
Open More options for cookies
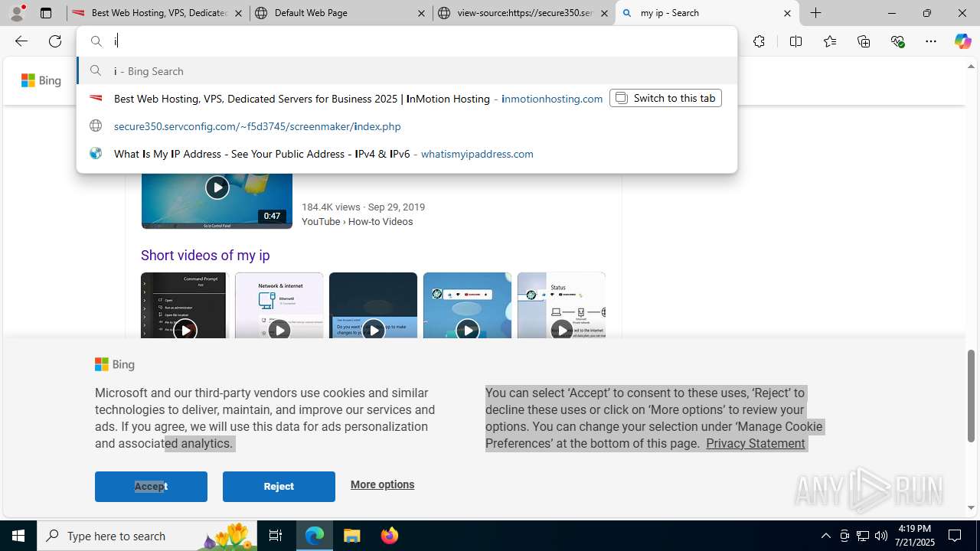[x=382, y=484]
